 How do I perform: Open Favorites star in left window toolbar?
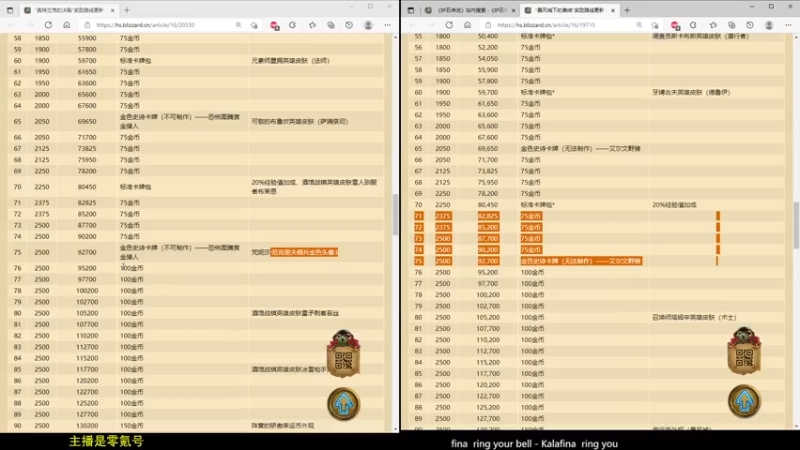coord(312,25)
